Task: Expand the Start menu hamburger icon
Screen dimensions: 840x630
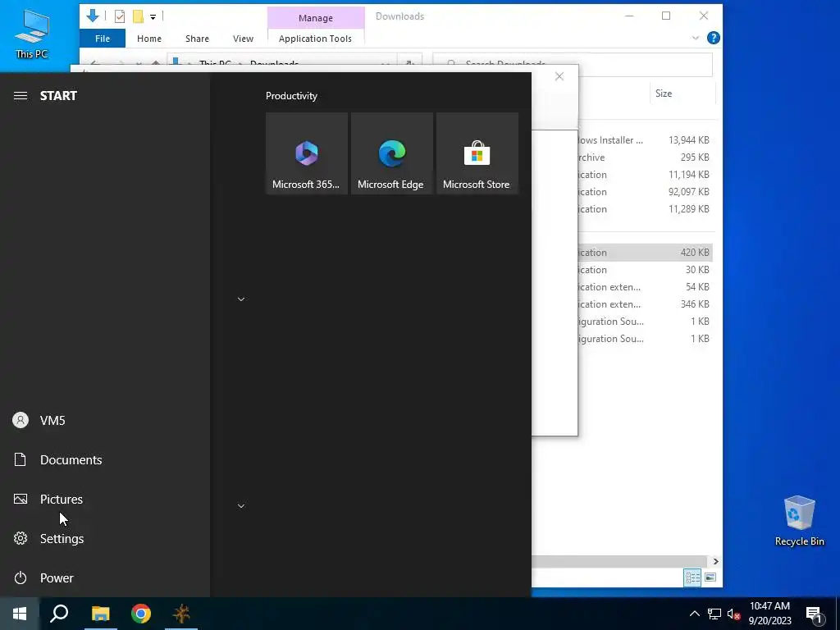Action: (x=21, y=95)
